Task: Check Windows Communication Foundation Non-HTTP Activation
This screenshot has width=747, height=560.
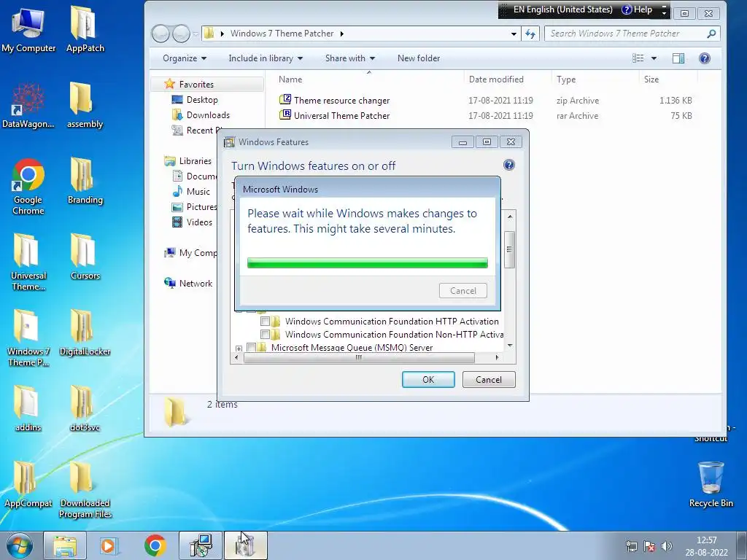Action: pos(265,334)
